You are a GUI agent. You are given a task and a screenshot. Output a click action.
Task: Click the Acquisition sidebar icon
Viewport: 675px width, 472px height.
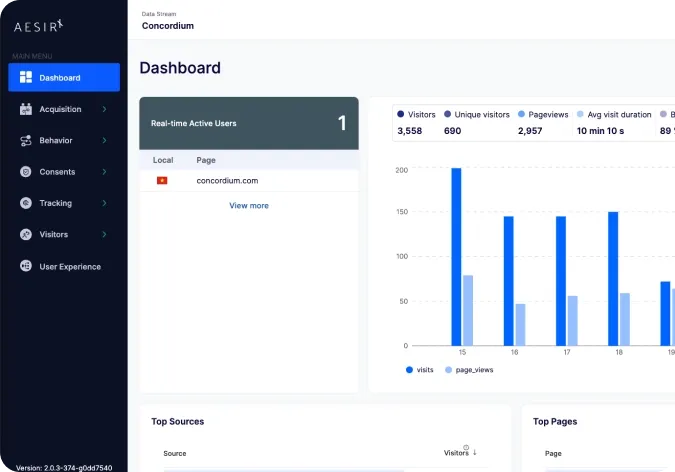click(26, 109)
